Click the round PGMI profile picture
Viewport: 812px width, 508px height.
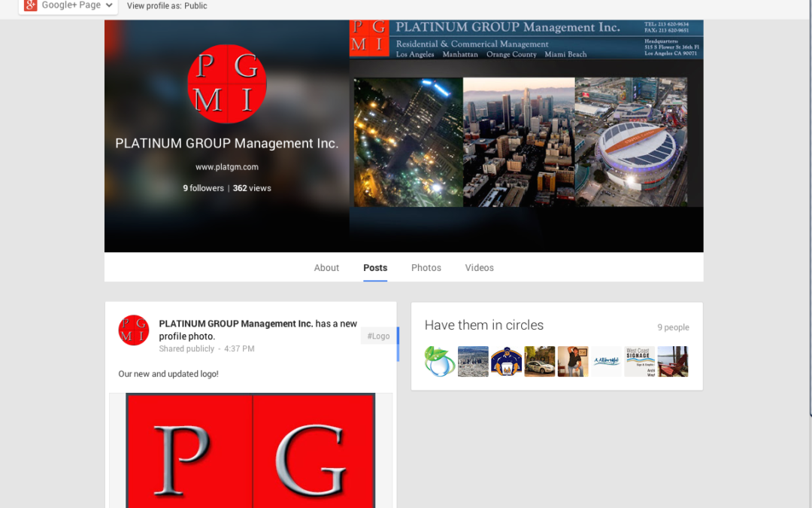coord(227,84)
